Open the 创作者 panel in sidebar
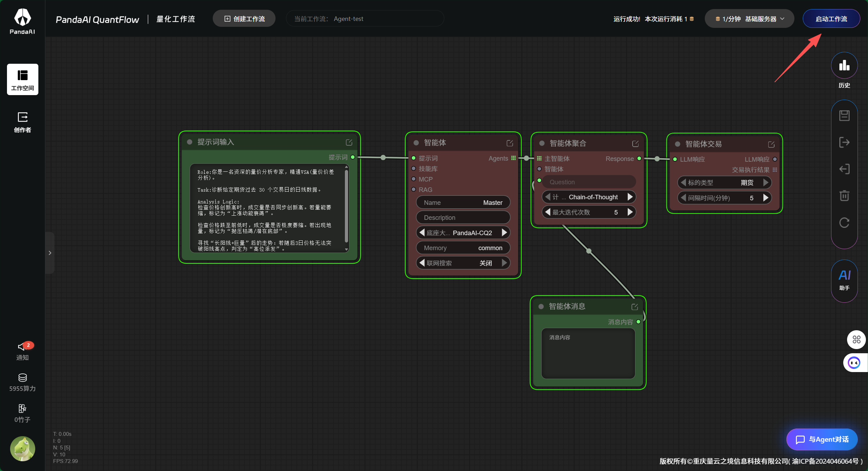The image size is (868, 471). tap(22, 122)
